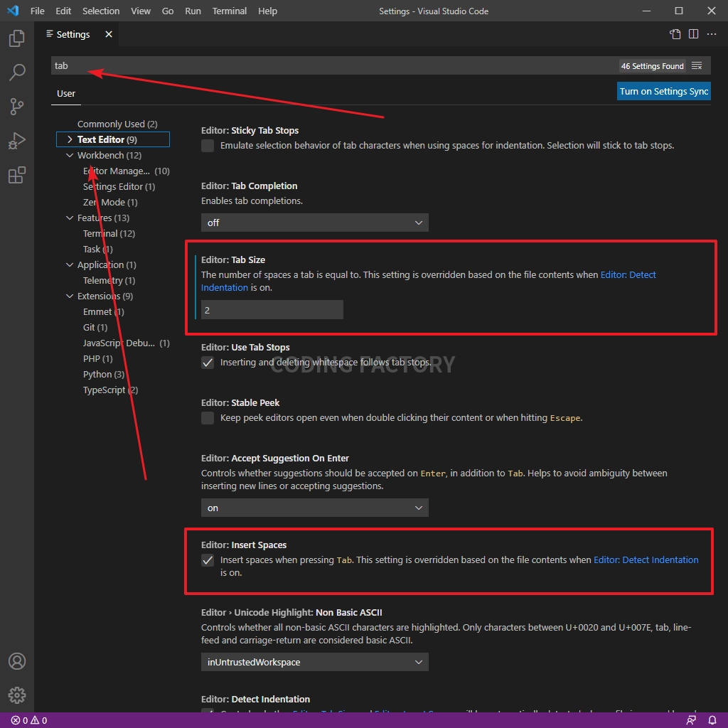Open the Terminal menu
The height and width of the screenshot is (728, 728).
tap(230, 11)
